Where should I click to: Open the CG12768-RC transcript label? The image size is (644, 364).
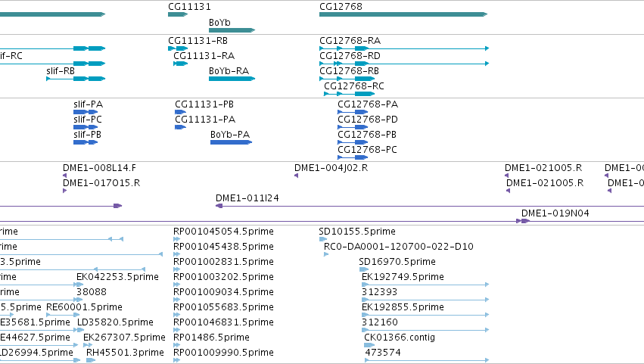(354, 86)
